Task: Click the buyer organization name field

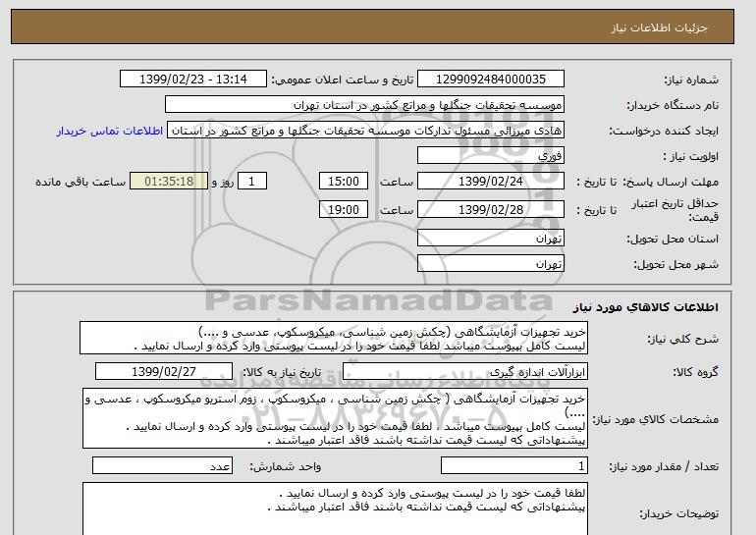Action: 364,105
